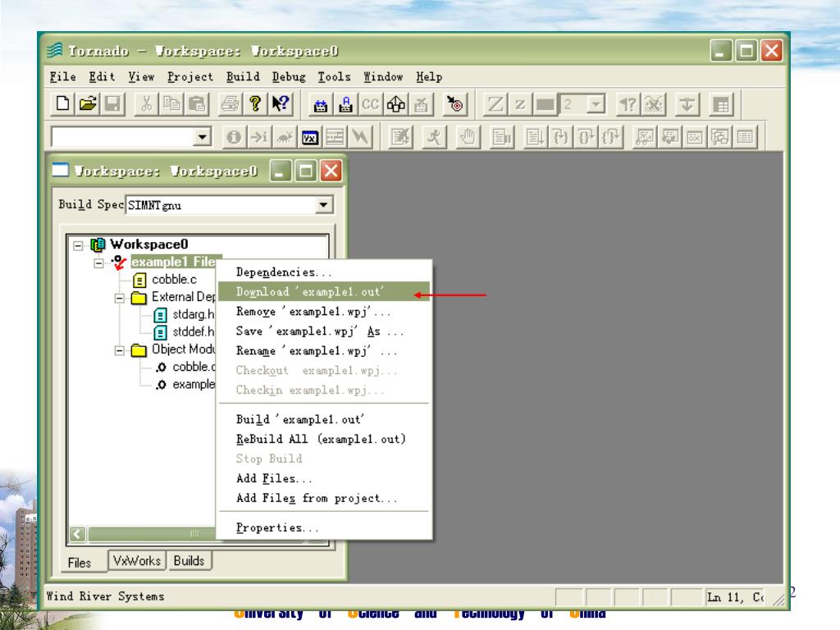This screenshot has height=630, width=840.
Task: Choose Add Files... in context menu
Action: point(323,478)
